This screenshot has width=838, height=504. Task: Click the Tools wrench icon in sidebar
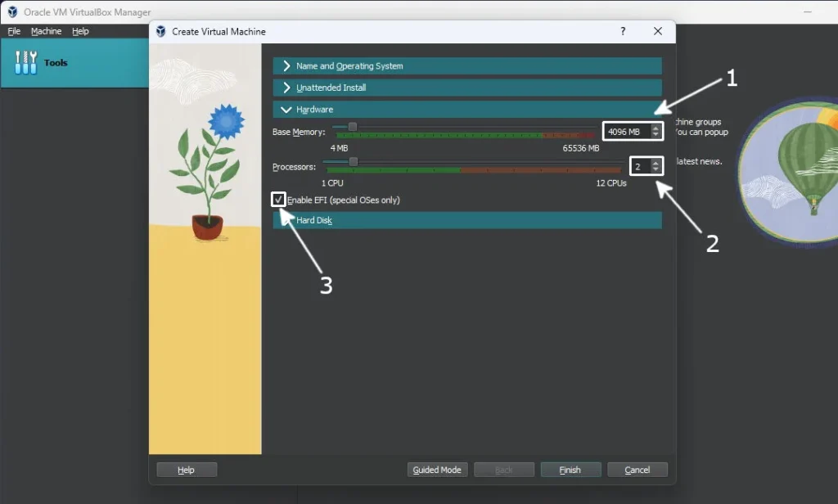pos(25,62)
